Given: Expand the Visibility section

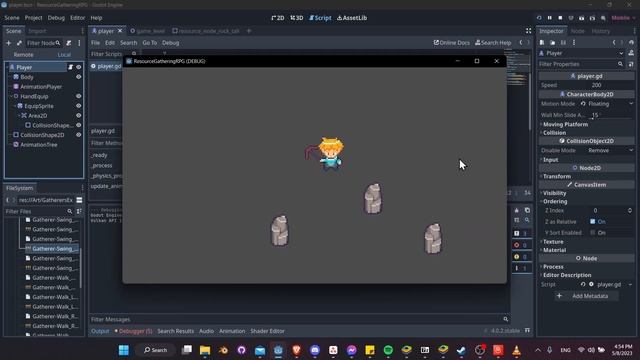Looking at the screenshot, I should pos(554,193).
